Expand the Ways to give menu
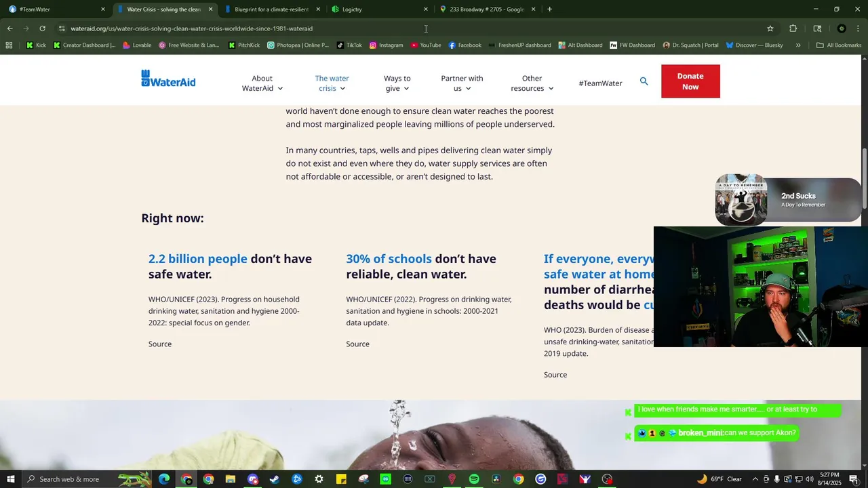The width and height of the screenshot is (868, 488). pyautogui.click(x=397, y=83)
